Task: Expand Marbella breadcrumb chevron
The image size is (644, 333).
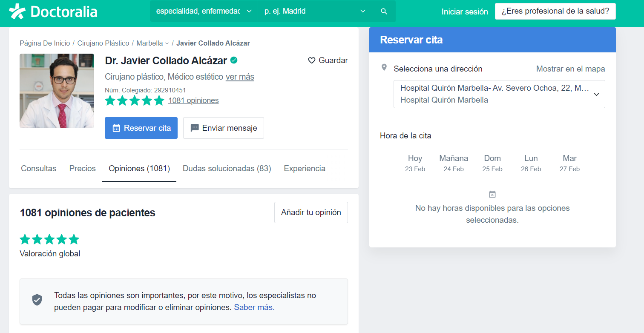Action: point(167,43)
